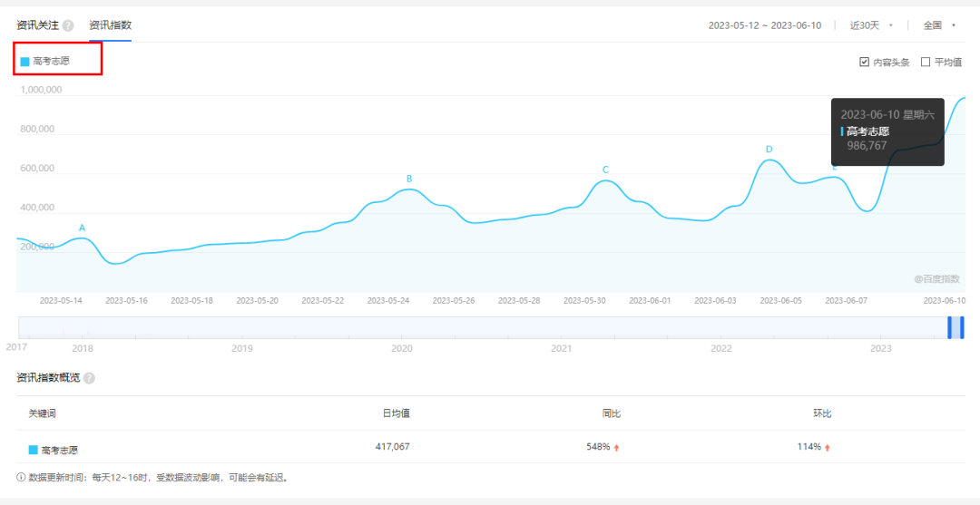Screen dimensions: 980x505
Task: Click the red up arrow beside 114%
Action: (x=828, y=447)
